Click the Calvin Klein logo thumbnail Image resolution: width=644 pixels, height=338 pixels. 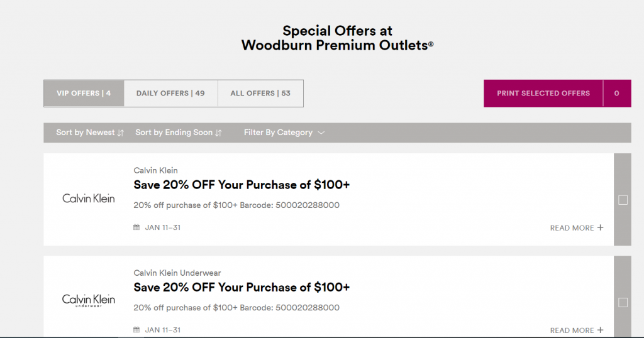[89, 199]
